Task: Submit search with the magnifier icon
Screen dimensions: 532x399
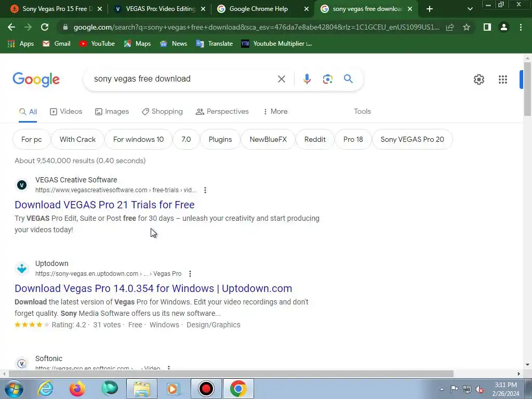Action: tap(348, 79)
